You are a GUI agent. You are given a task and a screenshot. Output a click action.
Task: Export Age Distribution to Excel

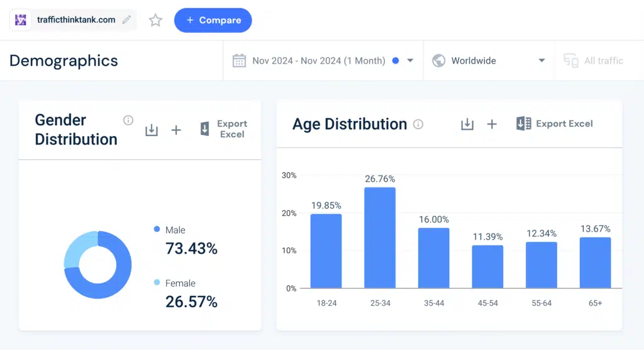[555, 124]
